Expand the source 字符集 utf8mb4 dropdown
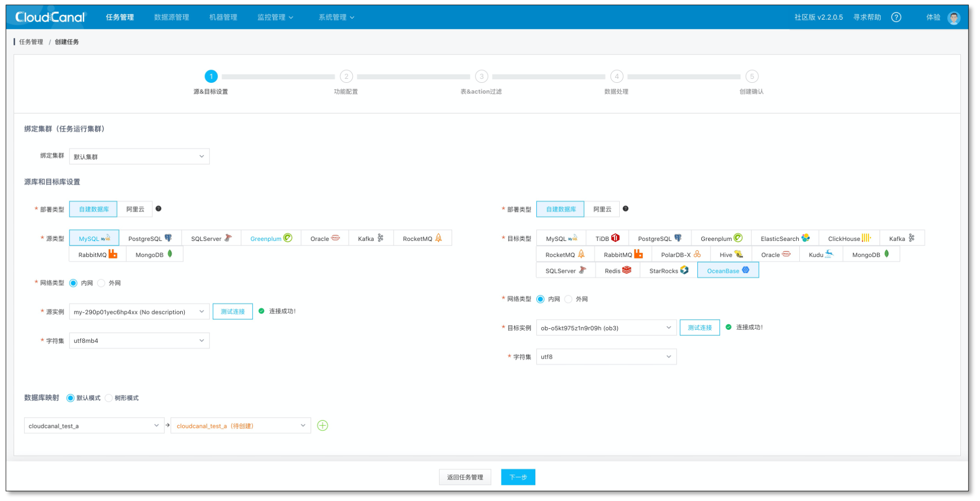 pos(139,341)
